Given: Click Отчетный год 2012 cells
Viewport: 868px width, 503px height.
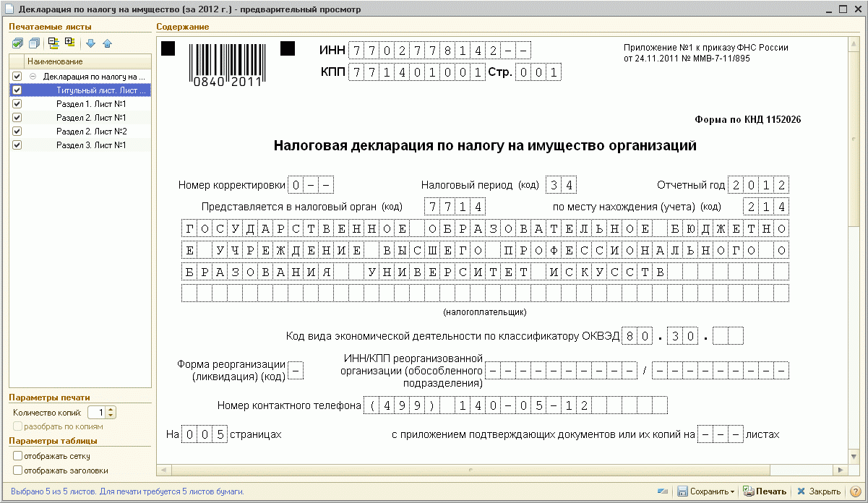Looking at the screenshot, I should (x=758, y=185).
